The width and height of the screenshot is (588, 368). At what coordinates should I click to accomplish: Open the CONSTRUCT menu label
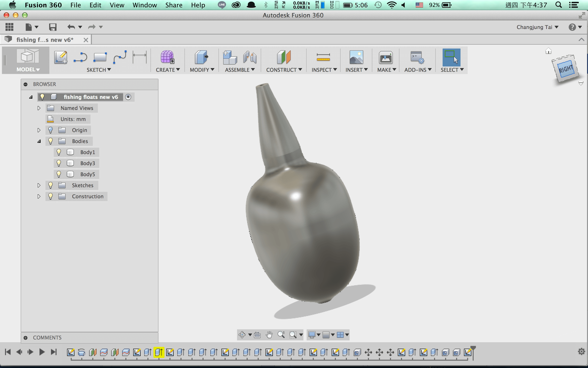point(284,70)
